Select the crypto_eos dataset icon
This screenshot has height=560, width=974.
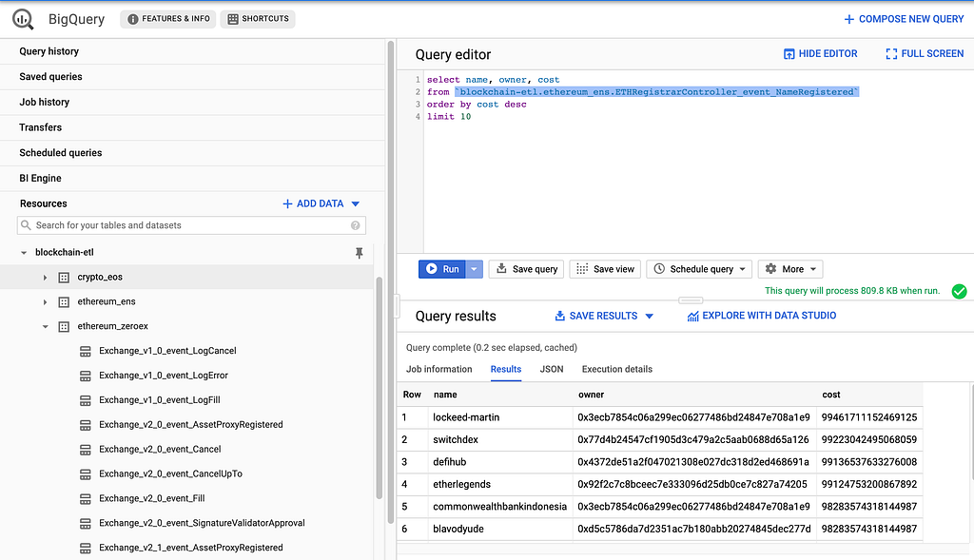(x=64, y=278)
